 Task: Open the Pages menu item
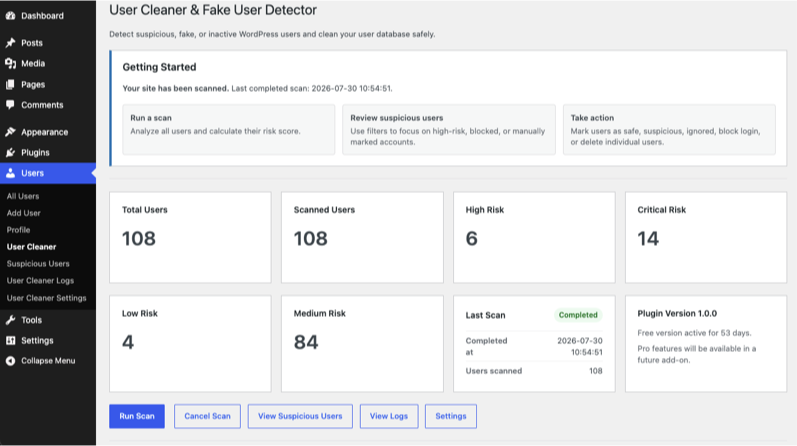pyautogui.click(x=48, y=84)
